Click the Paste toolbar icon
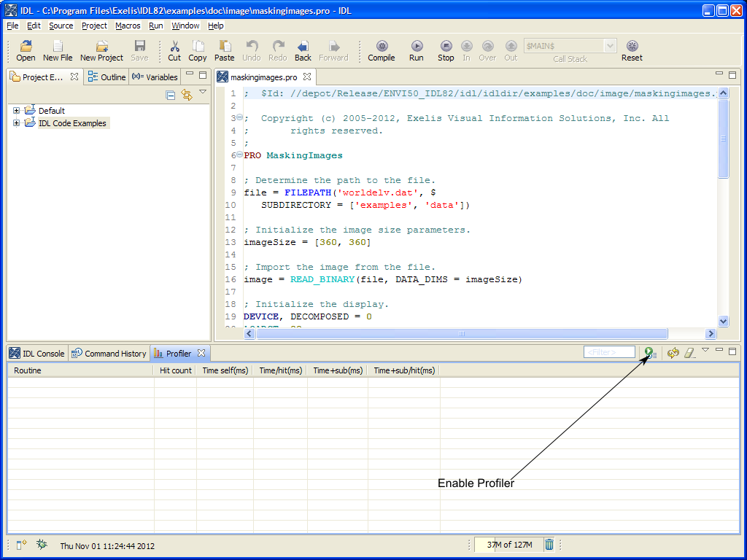Image resolution: width=747 pixels, height=560 pixels. tap(225, 51)
